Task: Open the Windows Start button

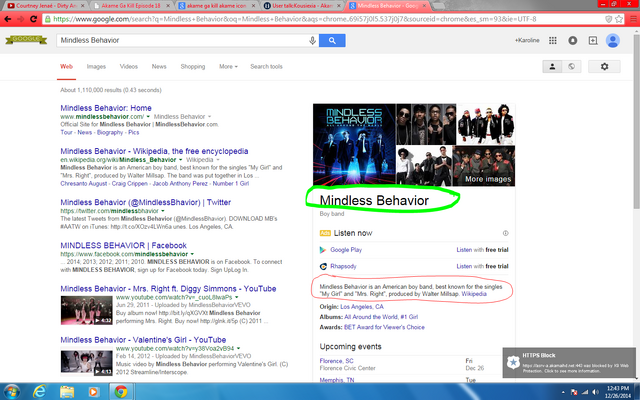Action: (x=11, y=392)
